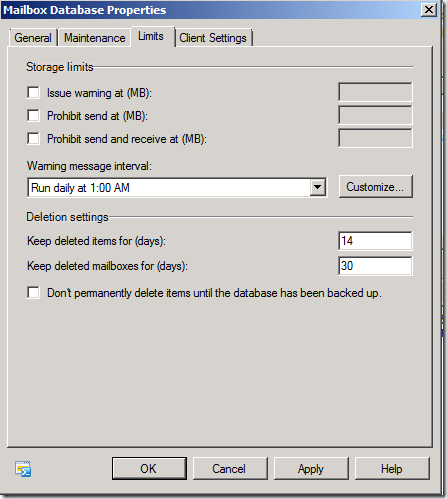Focus the Keep deleted mailboxes for (days) field
447x499 pixels.
tap(375, 266)
